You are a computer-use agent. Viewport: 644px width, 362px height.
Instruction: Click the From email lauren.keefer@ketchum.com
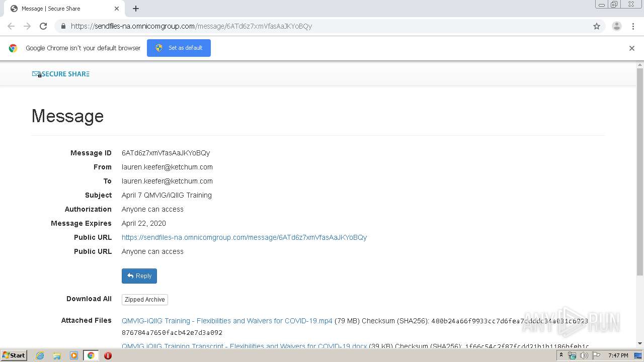click(167, 167)
